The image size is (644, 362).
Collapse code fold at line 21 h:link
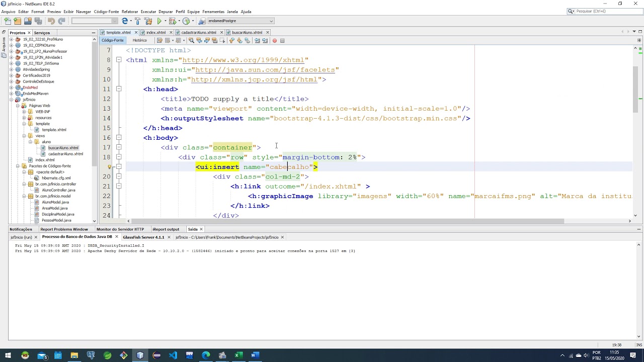(x=119, y=186)
